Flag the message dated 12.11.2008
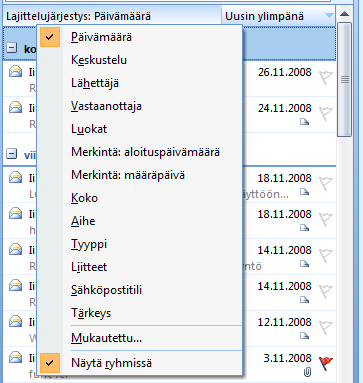This screenshot has height=383, width=363. tap(326, 328)
